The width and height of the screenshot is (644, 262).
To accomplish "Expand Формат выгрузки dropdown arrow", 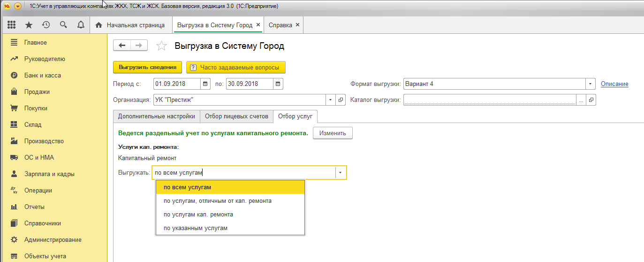I will click(x=591, y=84).
